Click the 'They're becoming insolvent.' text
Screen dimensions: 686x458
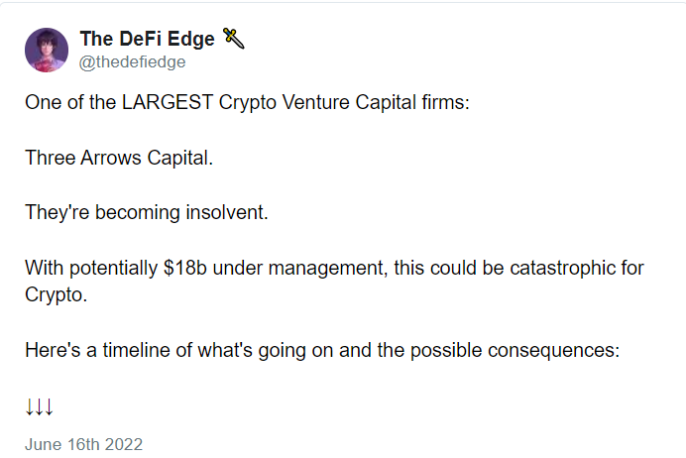tap(147, 213)
